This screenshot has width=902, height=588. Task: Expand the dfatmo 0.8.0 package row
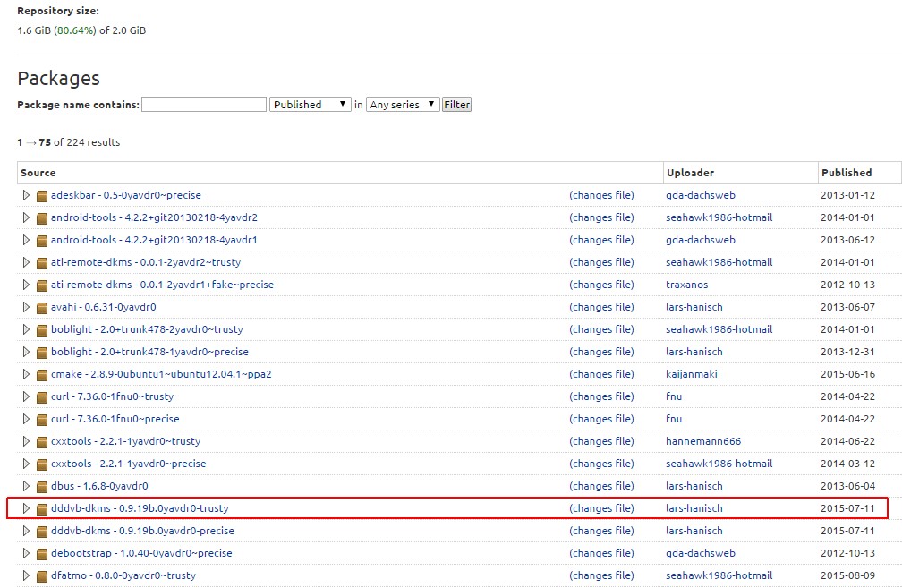click(26, 576)
